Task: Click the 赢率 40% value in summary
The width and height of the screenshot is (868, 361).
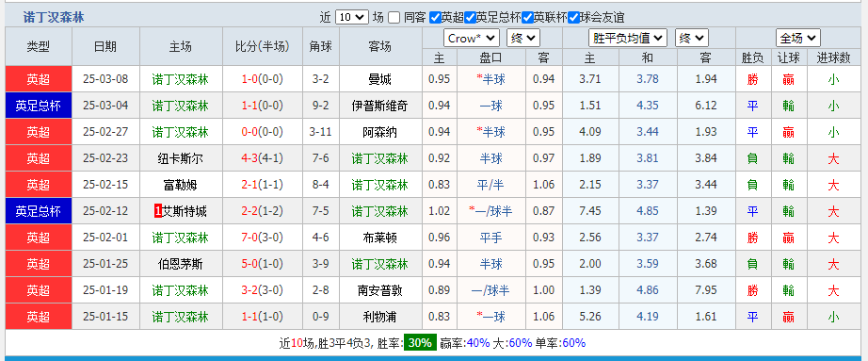Action: point(478,343)
